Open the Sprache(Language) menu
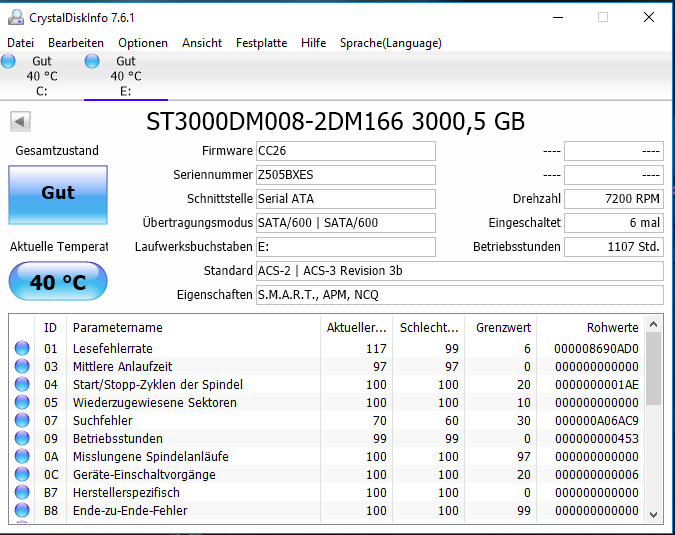 pos(390,43)
